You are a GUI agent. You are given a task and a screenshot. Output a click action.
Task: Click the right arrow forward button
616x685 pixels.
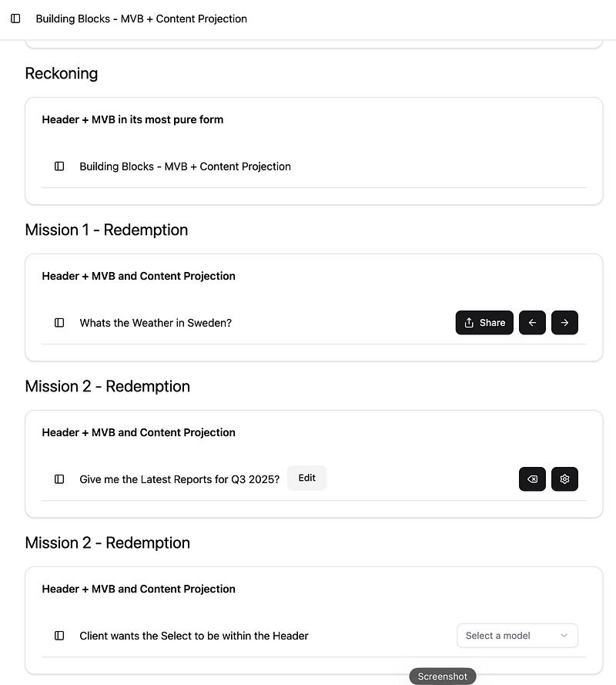click(564, 323)
